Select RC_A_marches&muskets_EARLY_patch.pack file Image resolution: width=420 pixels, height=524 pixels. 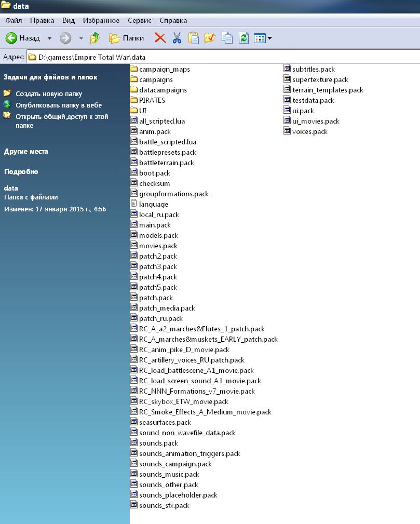pos(209,339)
